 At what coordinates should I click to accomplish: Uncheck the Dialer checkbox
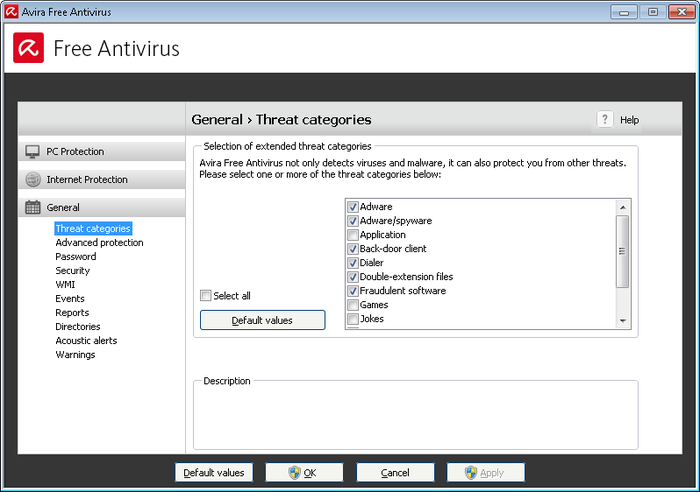pos(353,263)
